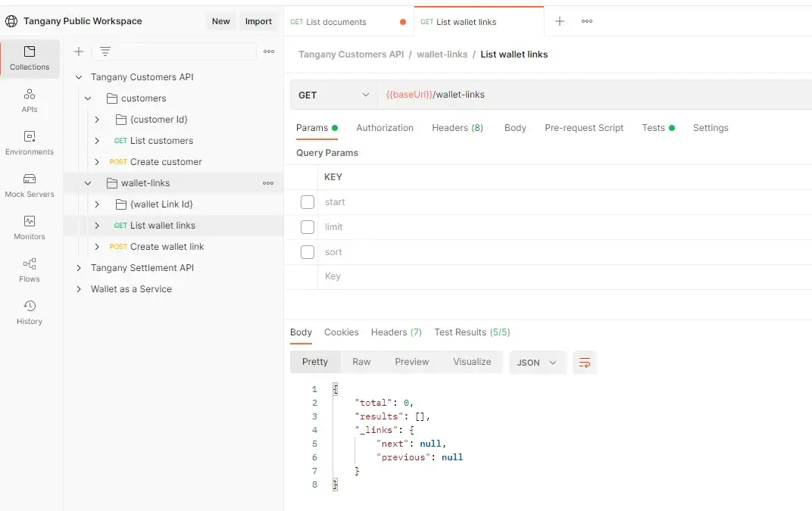
Task: Select the Pretty response view
Action: coord(315,362)
